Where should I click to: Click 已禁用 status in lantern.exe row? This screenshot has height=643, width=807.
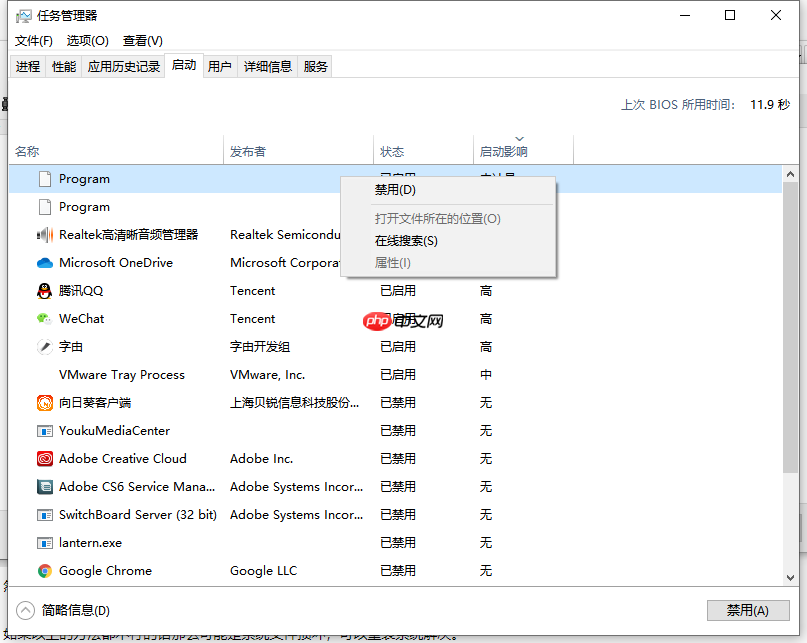pyautogui.click(x=398, y=543)
